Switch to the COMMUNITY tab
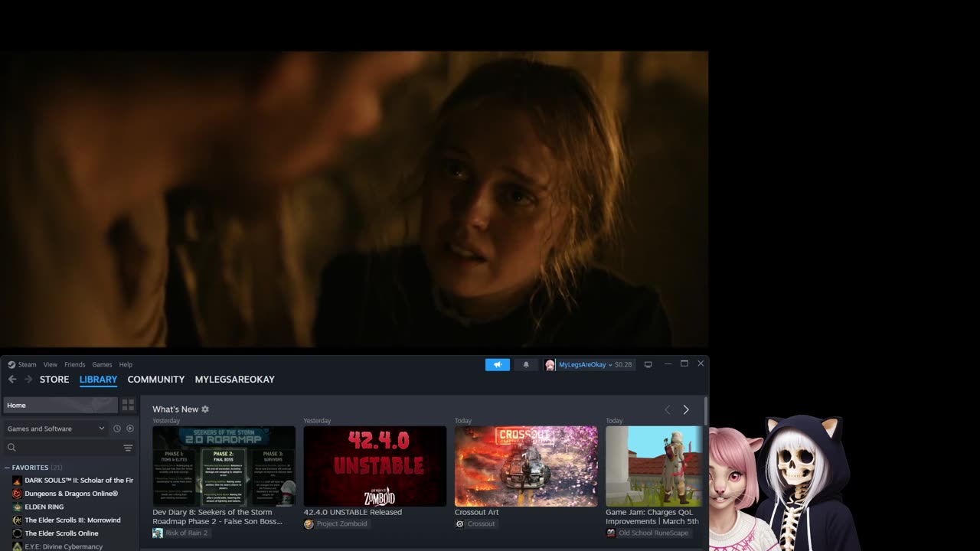Screen dimensions: 980x551 tap(156, 380)
